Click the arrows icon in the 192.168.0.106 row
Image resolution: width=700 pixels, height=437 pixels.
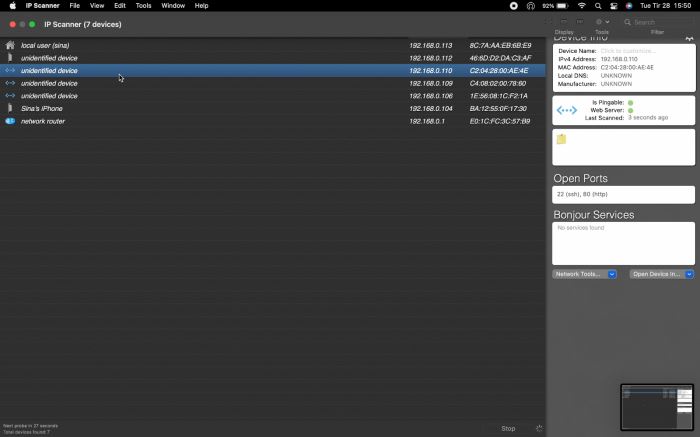click(10, 96)
